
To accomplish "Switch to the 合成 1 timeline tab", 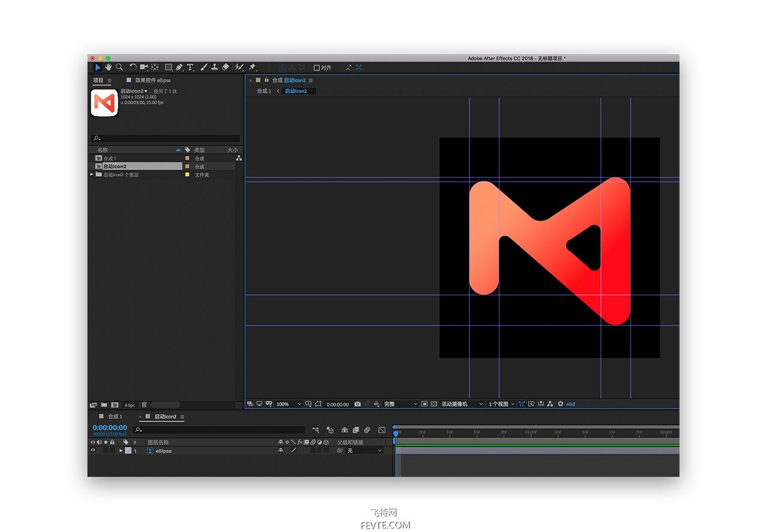I will [115, 416].
